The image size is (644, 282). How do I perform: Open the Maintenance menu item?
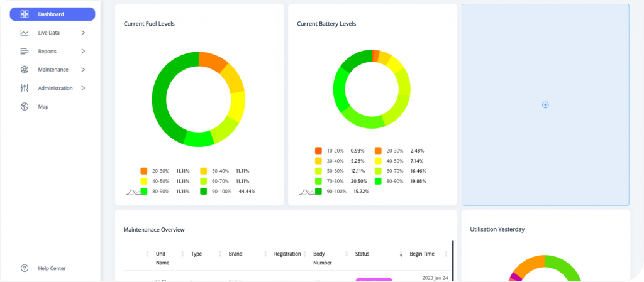coord(53,70)
